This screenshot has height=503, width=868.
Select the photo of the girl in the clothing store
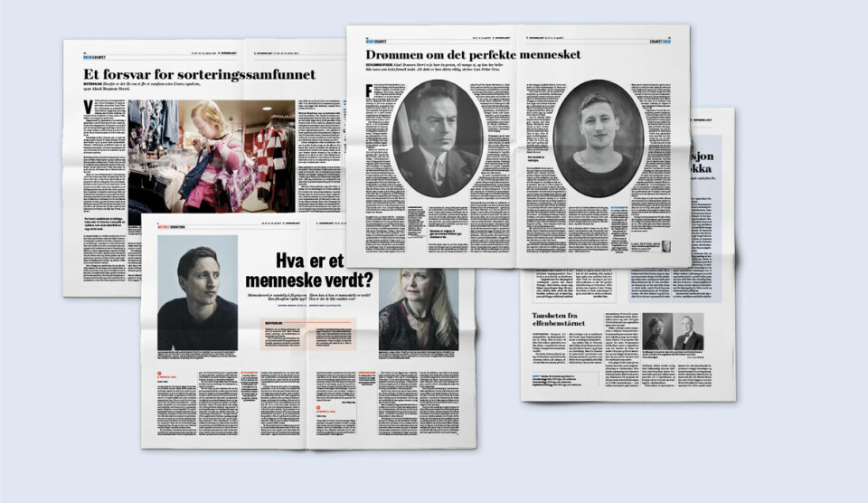[212, 157]
